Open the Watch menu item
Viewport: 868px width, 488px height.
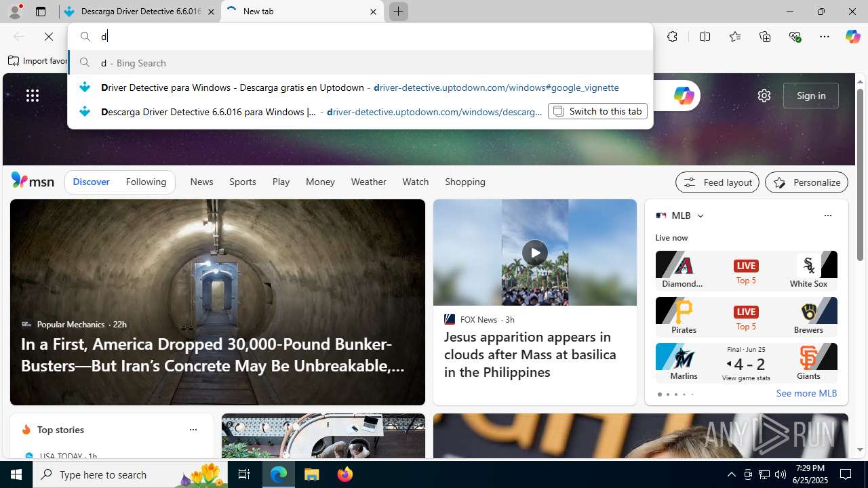coord(415,182)
